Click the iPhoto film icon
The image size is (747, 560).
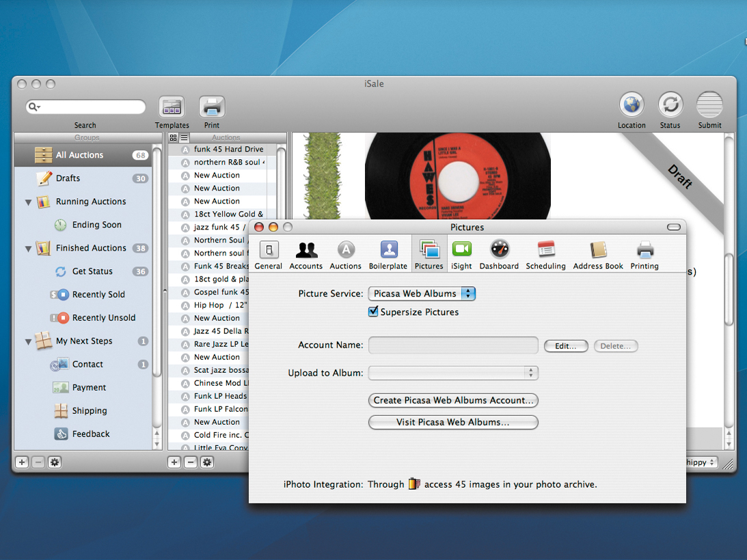coord(414,484)
